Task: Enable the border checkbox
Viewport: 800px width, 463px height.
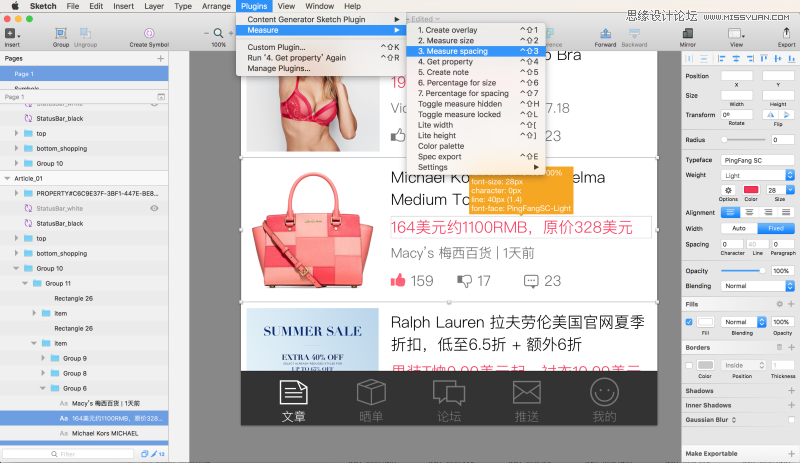Action: click(689, 365)
